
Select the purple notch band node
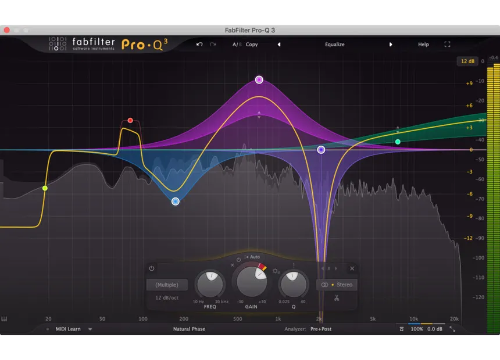click(x=321, y=150)
